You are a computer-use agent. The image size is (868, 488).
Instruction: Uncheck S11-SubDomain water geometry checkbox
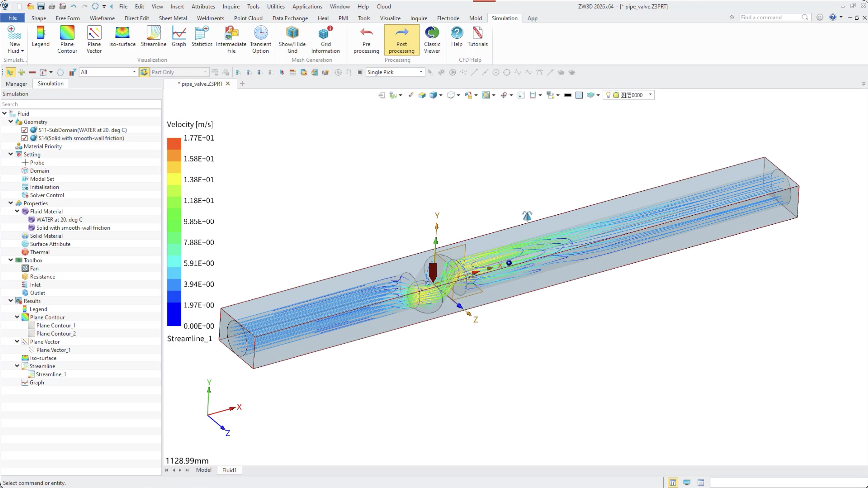25,130
